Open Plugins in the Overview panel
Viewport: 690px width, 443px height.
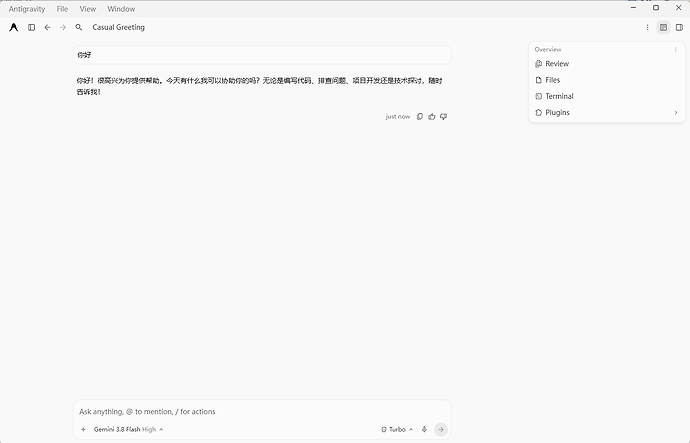coord(607,113)
